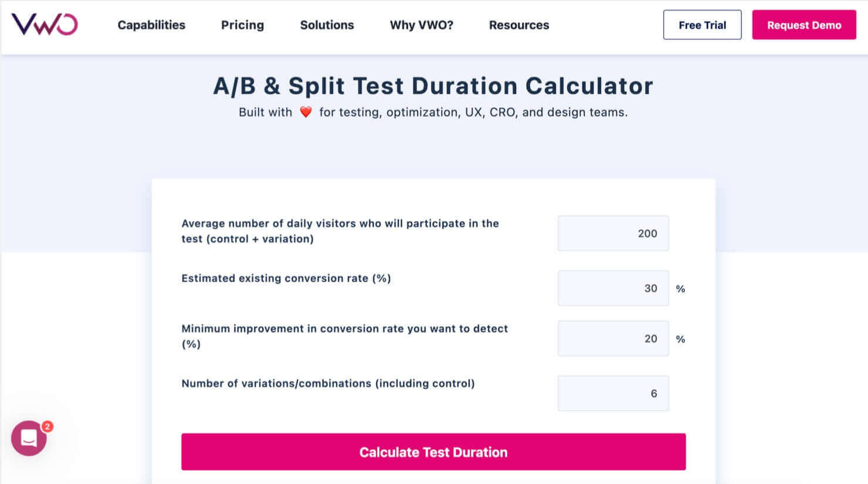Open the chat support widget
Viewport: 868px width, 484px height.
pos(28,438)
